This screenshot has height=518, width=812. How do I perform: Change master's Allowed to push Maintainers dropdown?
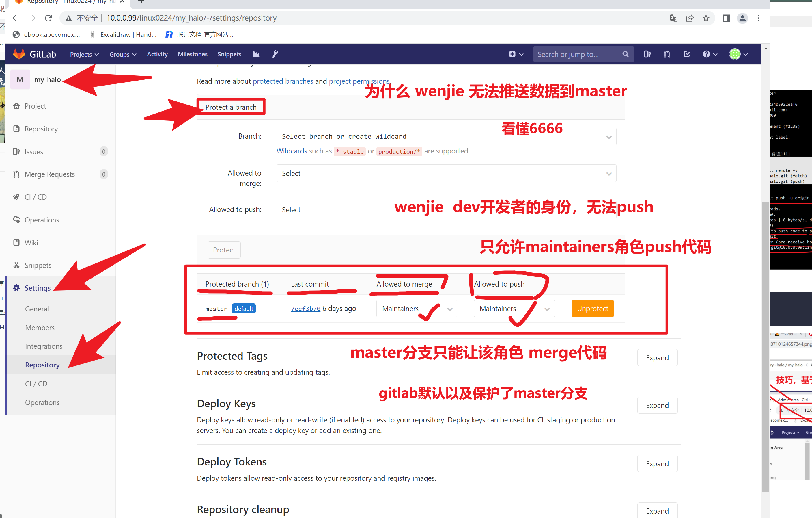click(514, 309)
